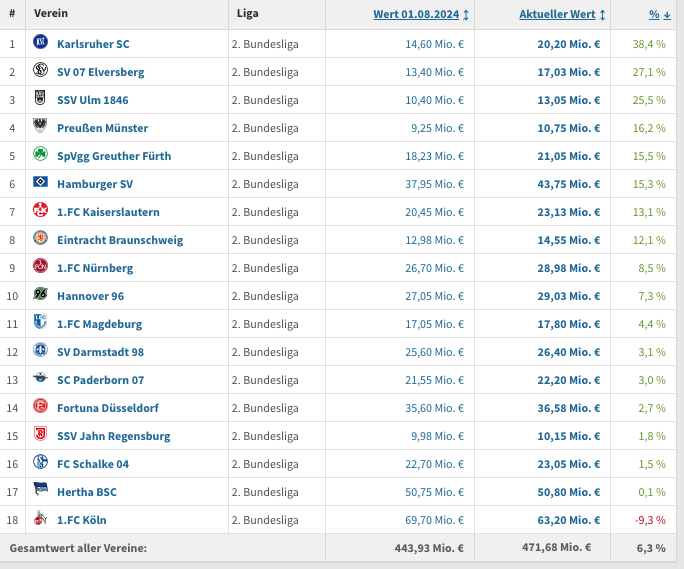Click the Verein column header
This screenshot has height=569, width=684.
click(51, 14)
